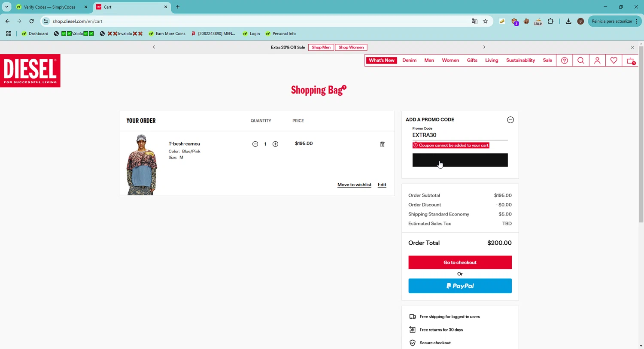This screenshot has height=349, width=644.
Task: Bookmark this page with the star icon
Action: (x=485, y=21)
